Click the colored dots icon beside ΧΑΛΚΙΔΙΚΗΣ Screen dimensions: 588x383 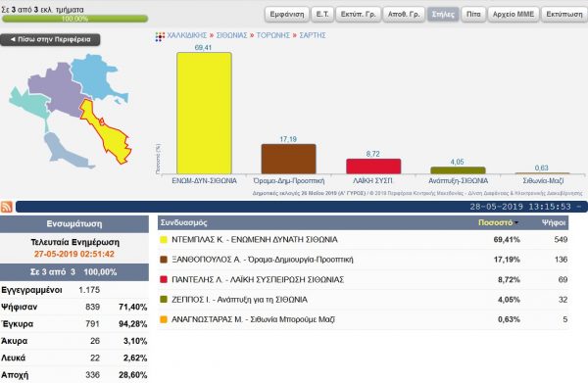pyautogui.click(x=160, y=36)
